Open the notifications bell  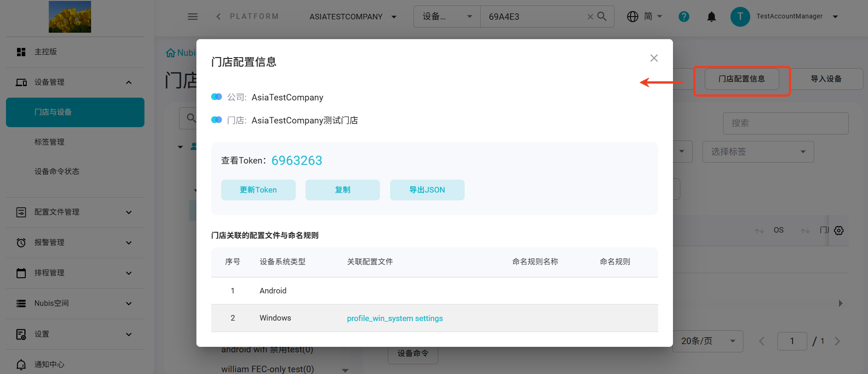point(711,17)
